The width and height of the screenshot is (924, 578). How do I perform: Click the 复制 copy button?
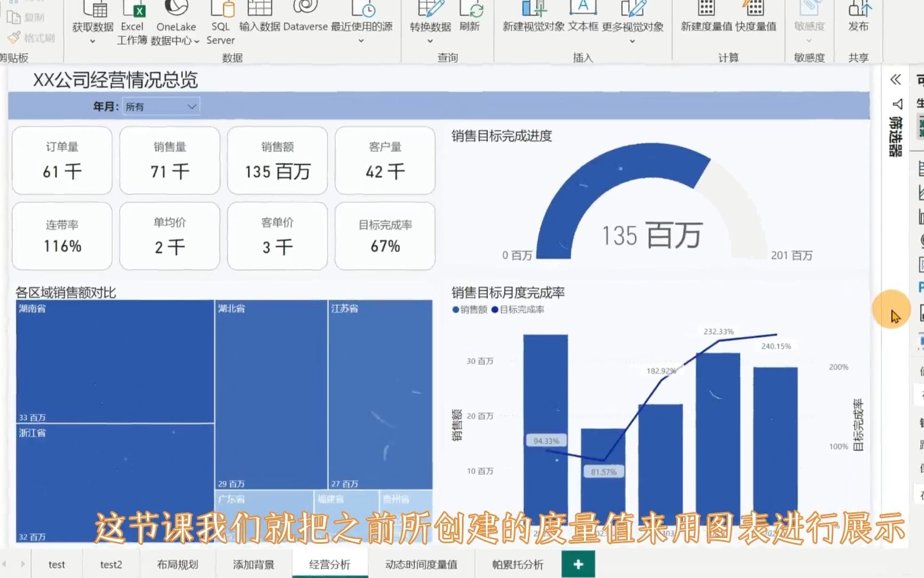pos(26,17)
